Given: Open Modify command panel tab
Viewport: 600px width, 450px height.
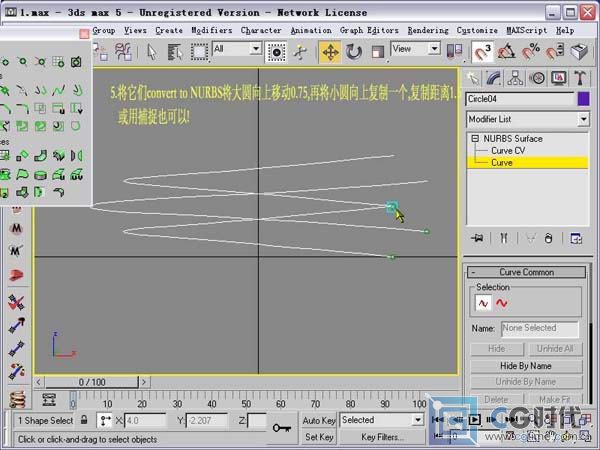Looking at the screenshot, I should pos(494,78).
